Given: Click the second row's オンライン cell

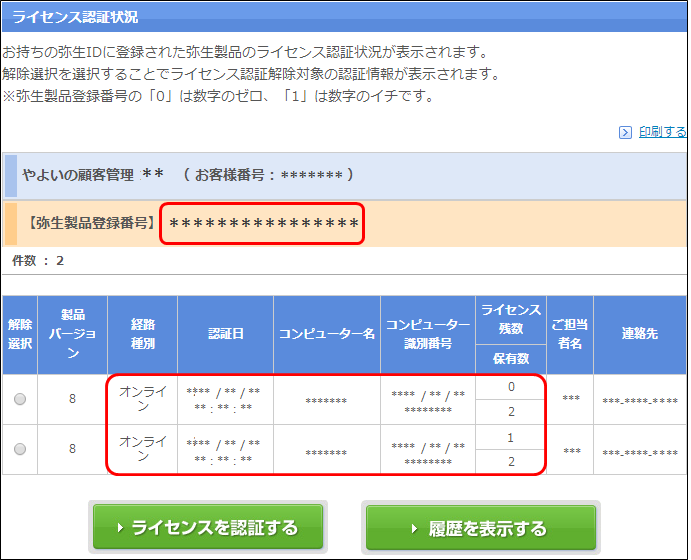Looking at the screenshot, I should (x=142, y=449).
